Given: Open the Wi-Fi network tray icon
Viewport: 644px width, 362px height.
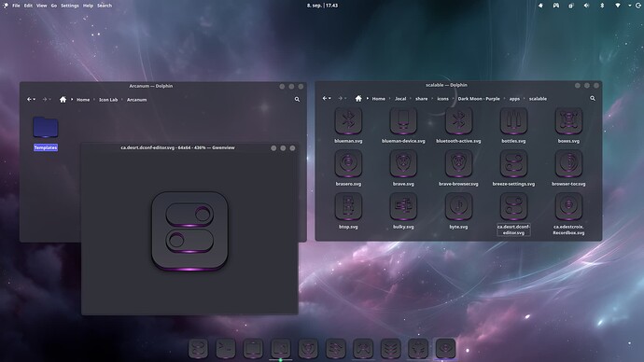Looking at the screenshot, I should [x=618, y=6].
